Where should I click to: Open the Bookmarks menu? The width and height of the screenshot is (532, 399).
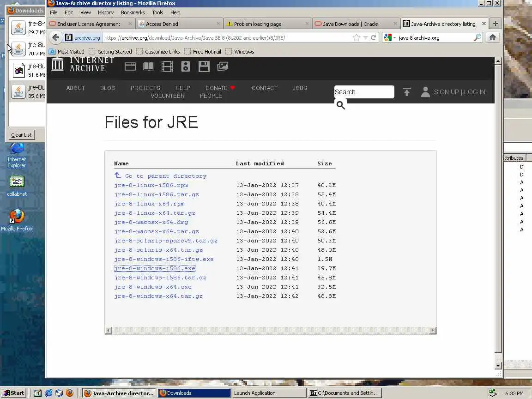point(133,12)
